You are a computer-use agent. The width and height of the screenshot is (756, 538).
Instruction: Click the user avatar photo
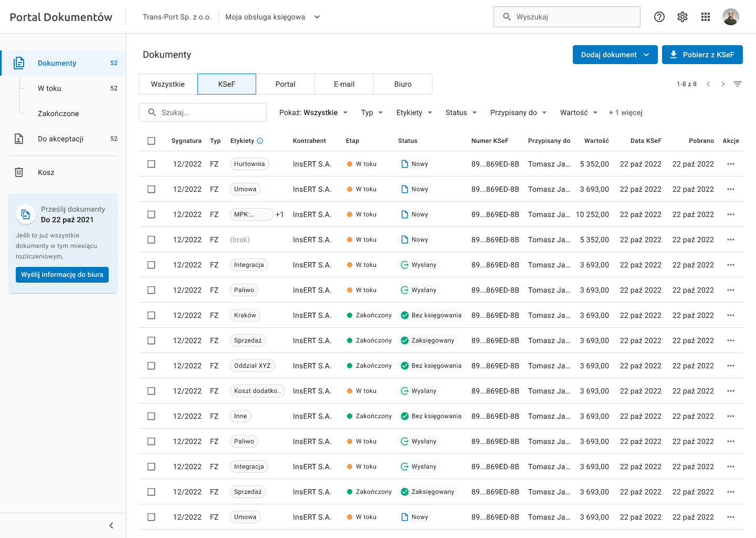pos(730,17)
